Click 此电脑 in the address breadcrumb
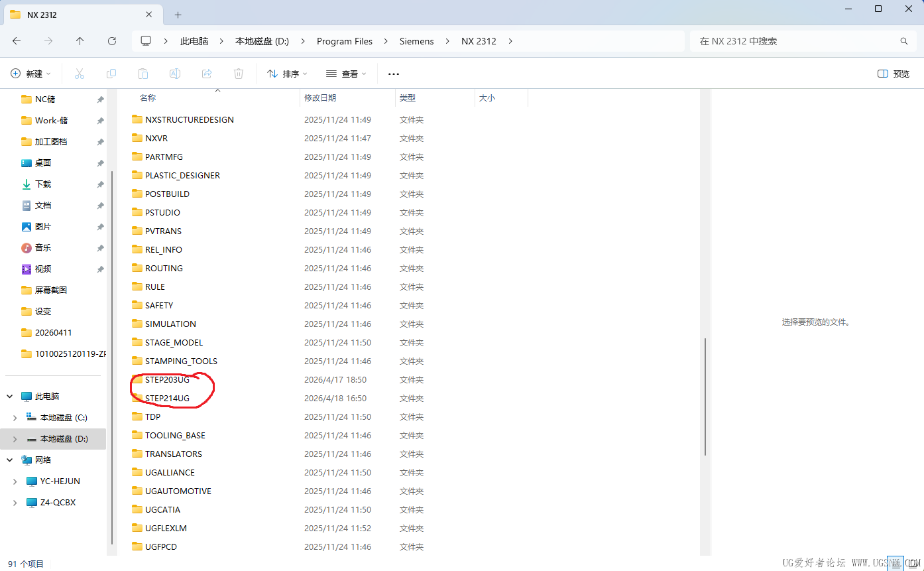The width and height of the screenshot is (924, 571). click(x=194, y=41)
